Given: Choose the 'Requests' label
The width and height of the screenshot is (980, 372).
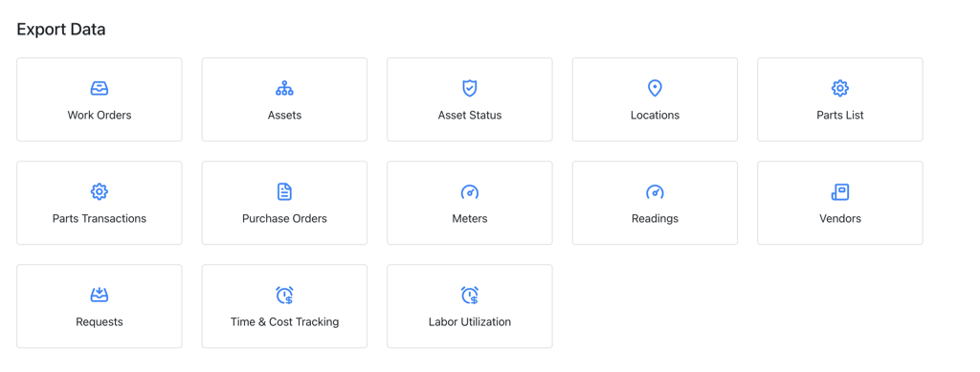Looking at the screenshot, I should coord(100,322).
